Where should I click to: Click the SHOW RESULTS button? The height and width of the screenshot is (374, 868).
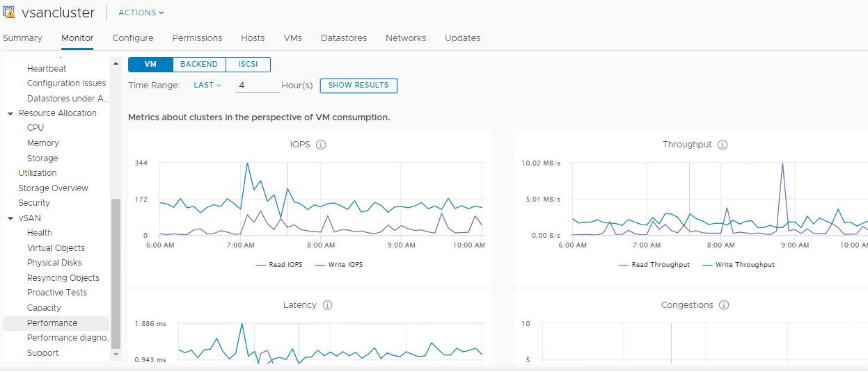pos(358,86)
